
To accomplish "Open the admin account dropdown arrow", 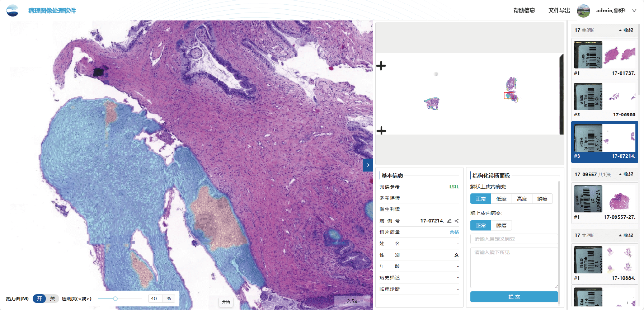I will point(634,10).
